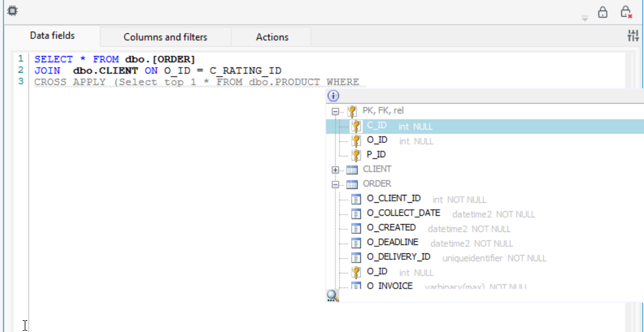Screen dimensions: 644x332
Task: Open the Columns and filters tab
Action: (165, 37)
